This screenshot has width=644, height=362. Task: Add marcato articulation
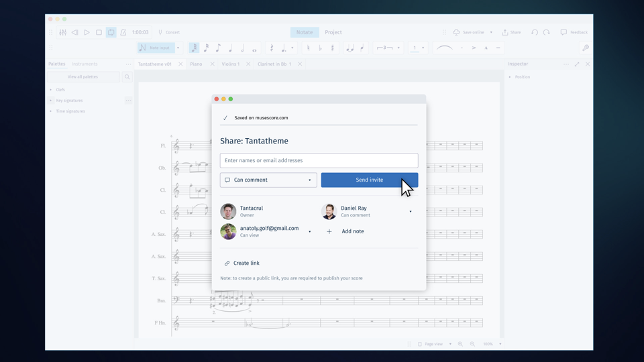486,48
